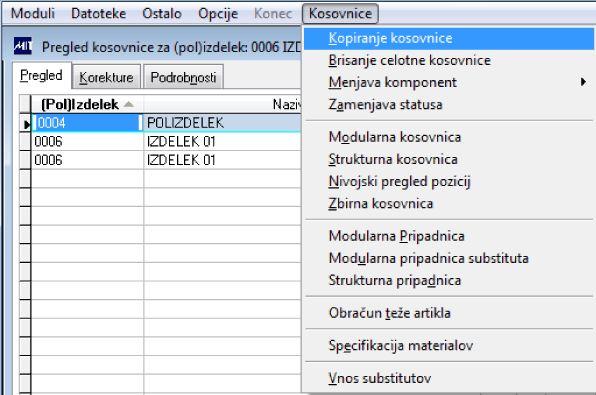The image size is (596, 395).
Task: Click the Naziv column header
Action: point(222,104)
